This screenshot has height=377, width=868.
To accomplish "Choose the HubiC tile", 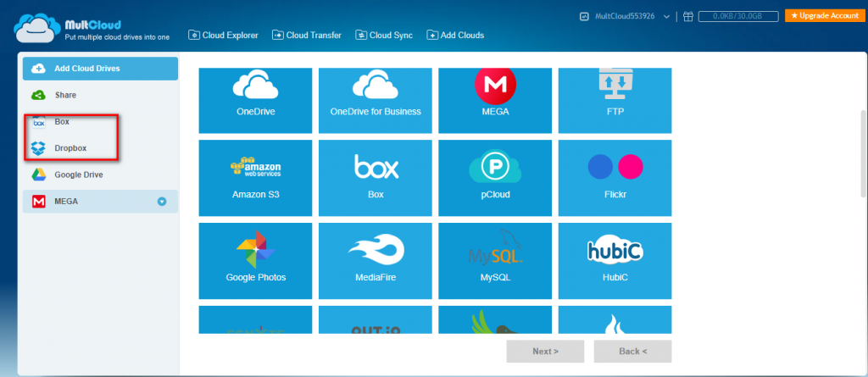I will tap(615, 261).
